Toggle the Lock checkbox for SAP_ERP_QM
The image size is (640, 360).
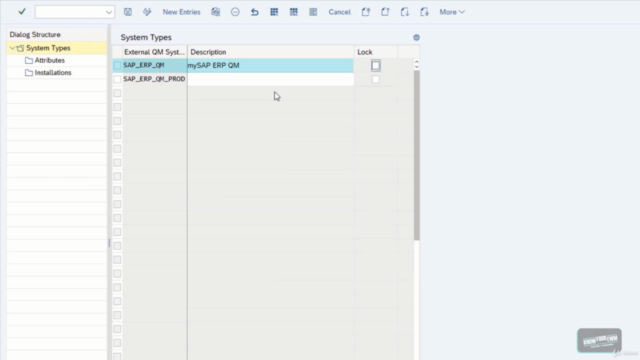point(376,65)
